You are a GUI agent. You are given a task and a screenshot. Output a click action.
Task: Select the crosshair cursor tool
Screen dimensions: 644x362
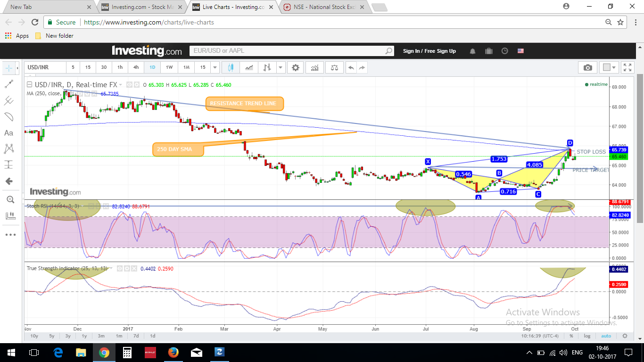point(8,68)
